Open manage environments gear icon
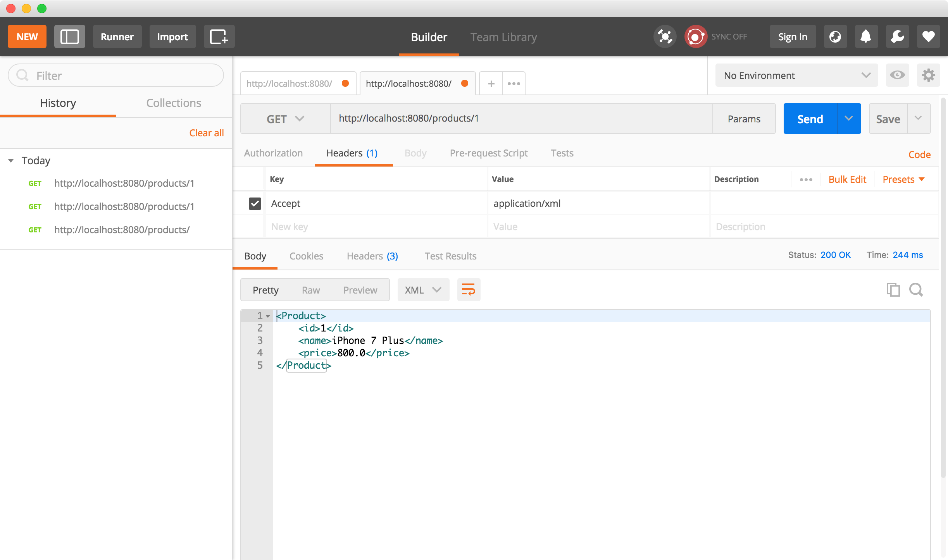Screen dimensions: 948x560 pyautogui.click(x=928, y=75)
